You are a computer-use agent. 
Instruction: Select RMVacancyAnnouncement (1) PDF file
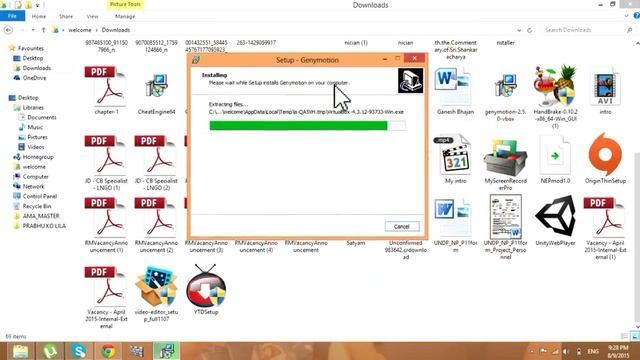click(x=106, y=218)
